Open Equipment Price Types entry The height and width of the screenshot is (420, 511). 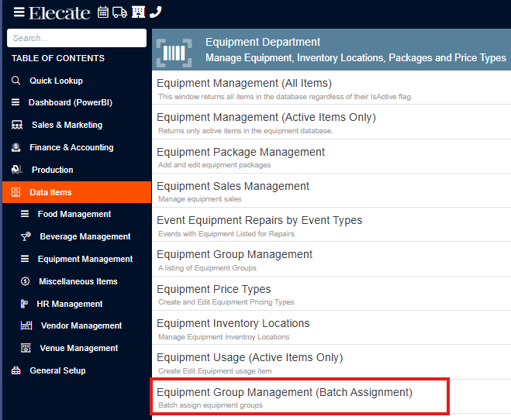pyautogui.click(x=331, y=294)
